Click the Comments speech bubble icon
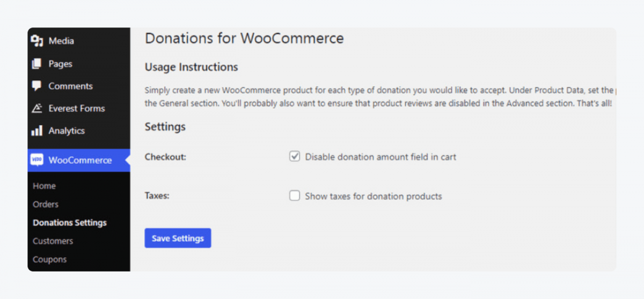This screenshot has width=644, height=299. tap(37, 86)
